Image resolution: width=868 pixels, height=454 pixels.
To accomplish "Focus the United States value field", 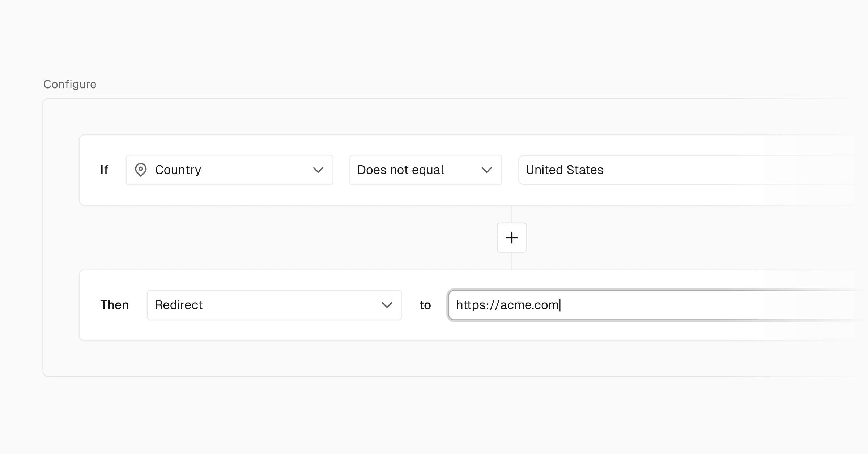I will [687, 170].
